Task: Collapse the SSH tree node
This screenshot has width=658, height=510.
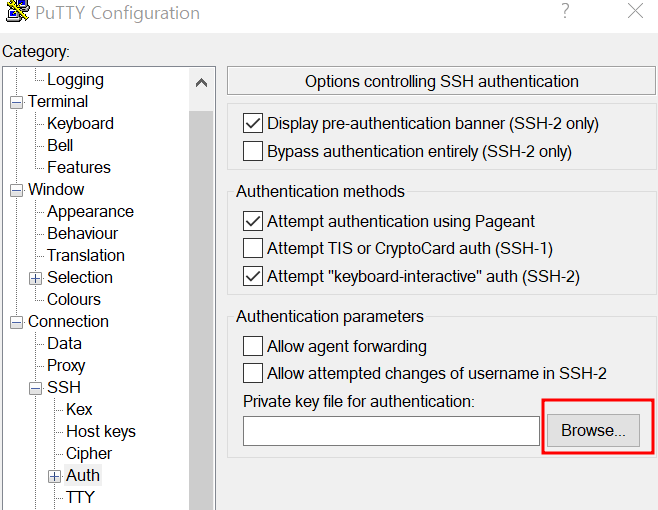Action: 36,388
